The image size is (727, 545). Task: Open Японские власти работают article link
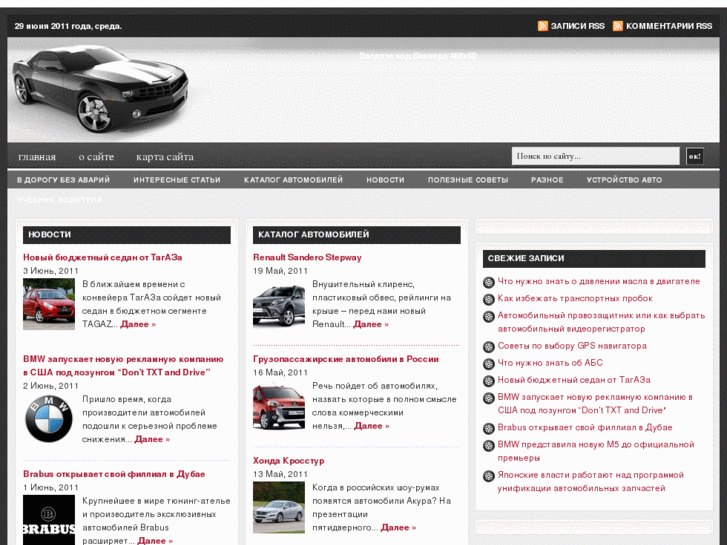coord(591,481)
